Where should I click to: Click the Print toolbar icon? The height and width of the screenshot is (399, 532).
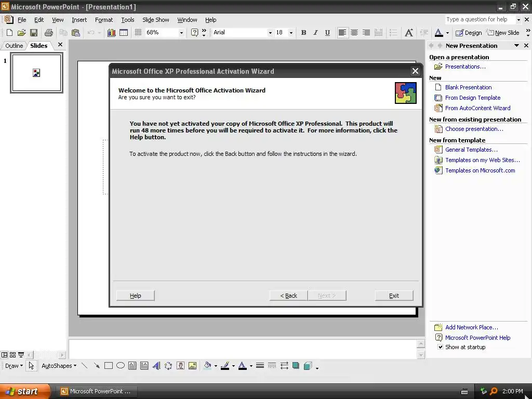49,33
